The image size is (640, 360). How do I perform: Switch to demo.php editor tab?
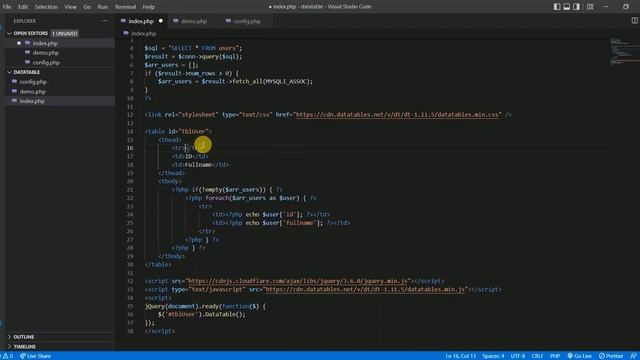click(x=193, y=21)
